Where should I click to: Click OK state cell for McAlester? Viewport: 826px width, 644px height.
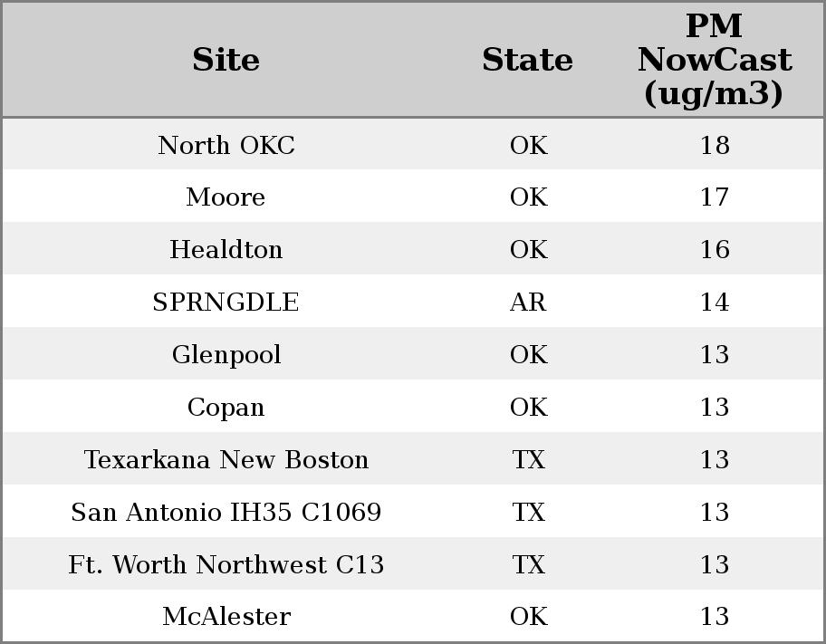pos(528,617)
